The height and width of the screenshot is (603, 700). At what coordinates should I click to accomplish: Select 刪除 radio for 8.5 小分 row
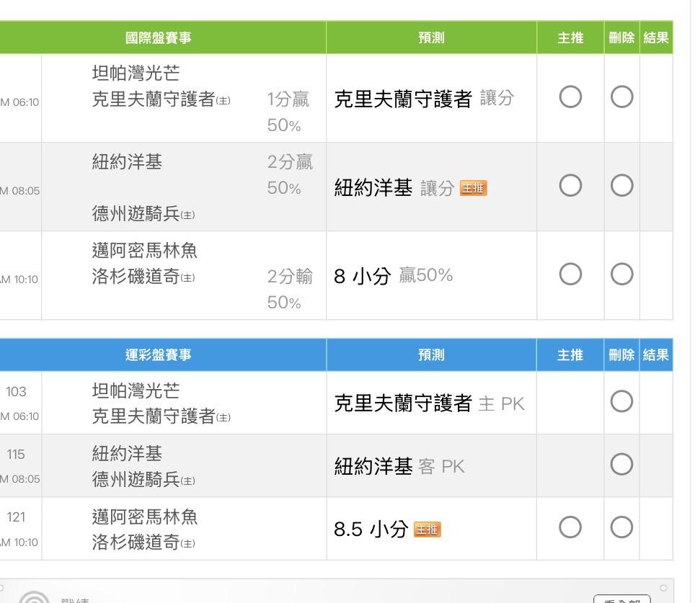tap(621, 528)
